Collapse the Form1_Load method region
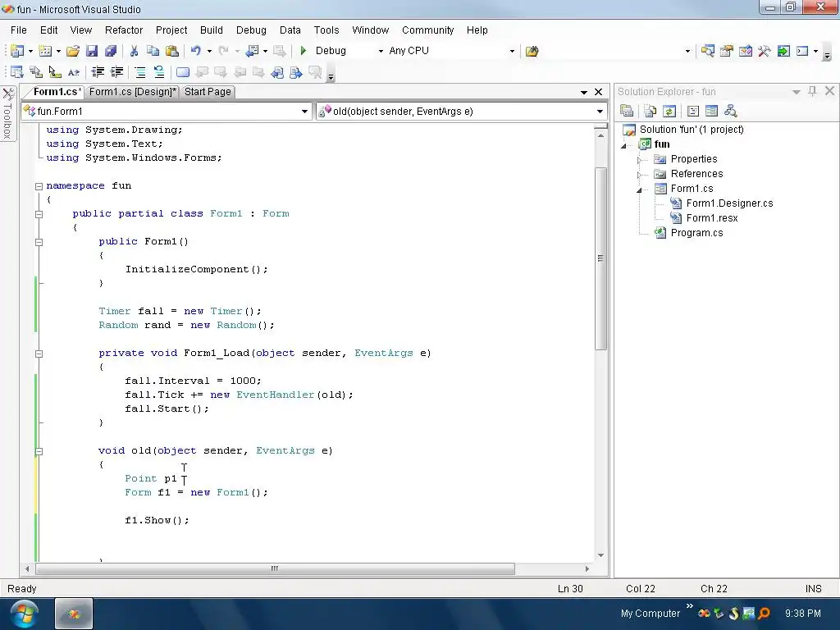The width and height of the screenshot is (840, 630). pyautogui.click(x=39, y=354)
